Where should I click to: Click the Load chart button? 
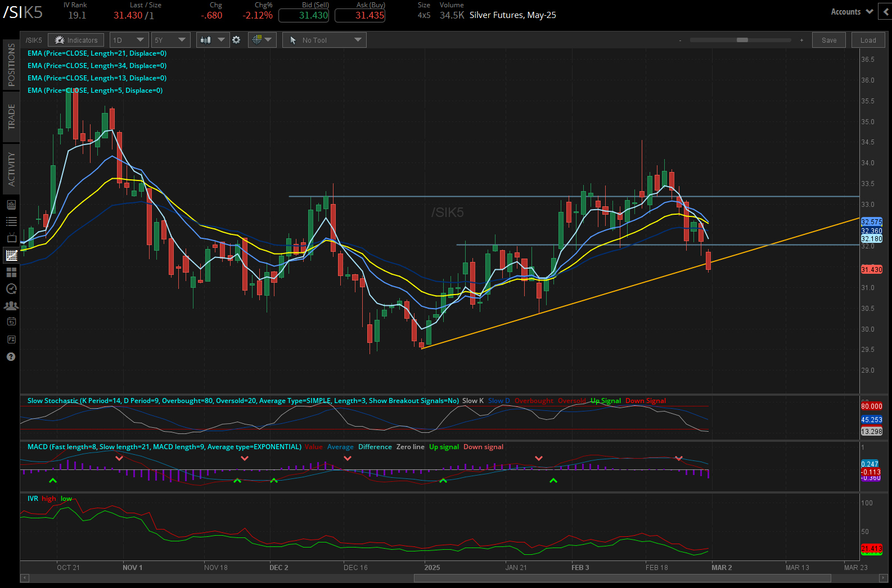pos(868,40)
